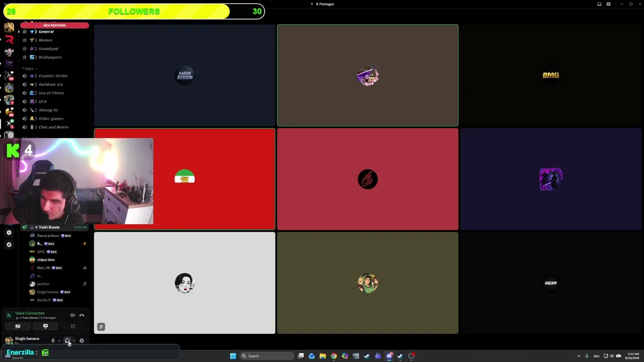This screenshot has height=362, width=644.
Task: Open the Windows Start menu
Action: coord(233,356)
